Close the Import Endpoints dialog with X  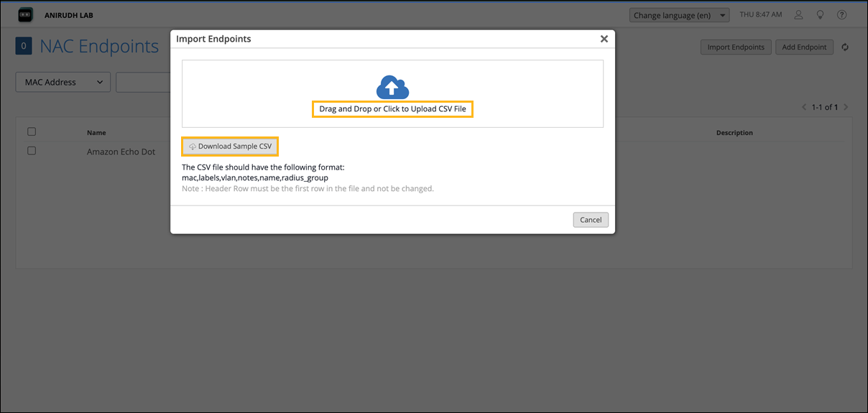tap(604, 39)
